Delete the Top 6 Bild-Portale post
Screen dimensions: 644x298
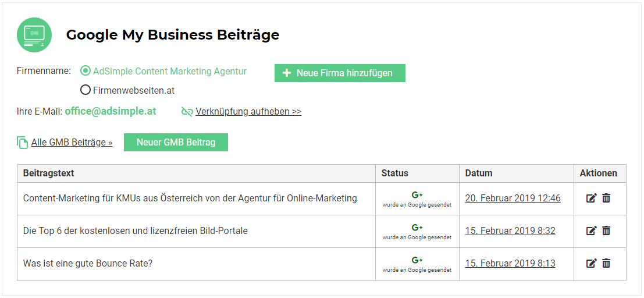[x=606, y=231]
